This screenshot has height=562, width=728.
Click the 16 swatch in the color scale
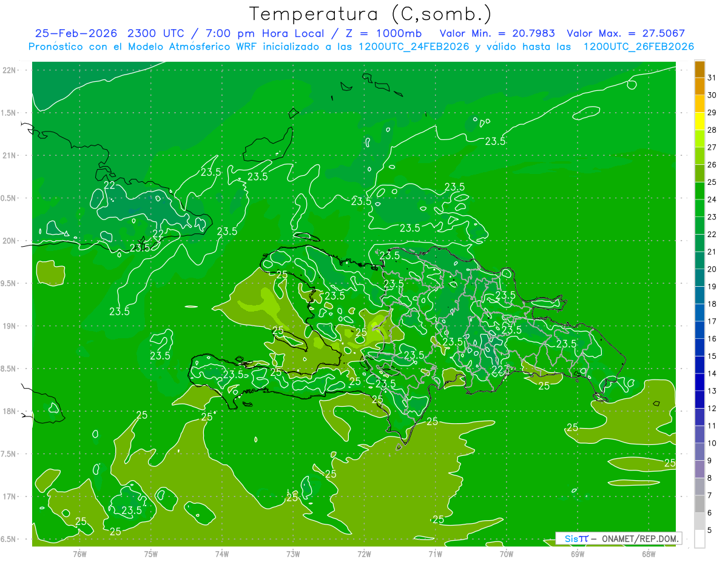(x=699, y=330)
